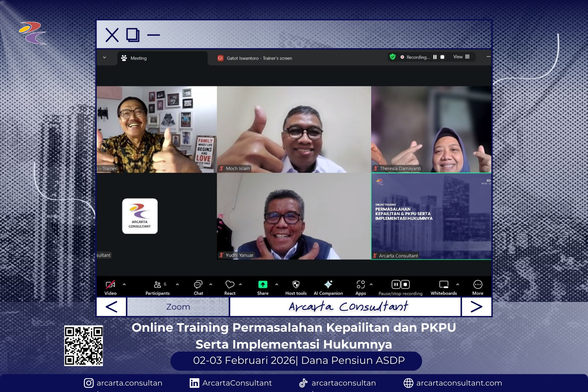Toggle the Video camera on
Screen dimensions: 588x392
pyautogui.click(x=110, y=285)
